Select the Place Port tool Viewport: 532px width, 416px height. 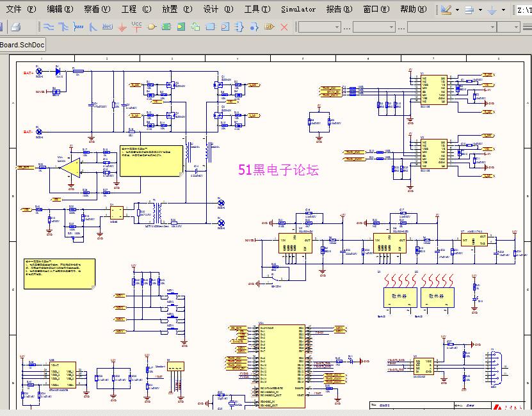point(269,26)
